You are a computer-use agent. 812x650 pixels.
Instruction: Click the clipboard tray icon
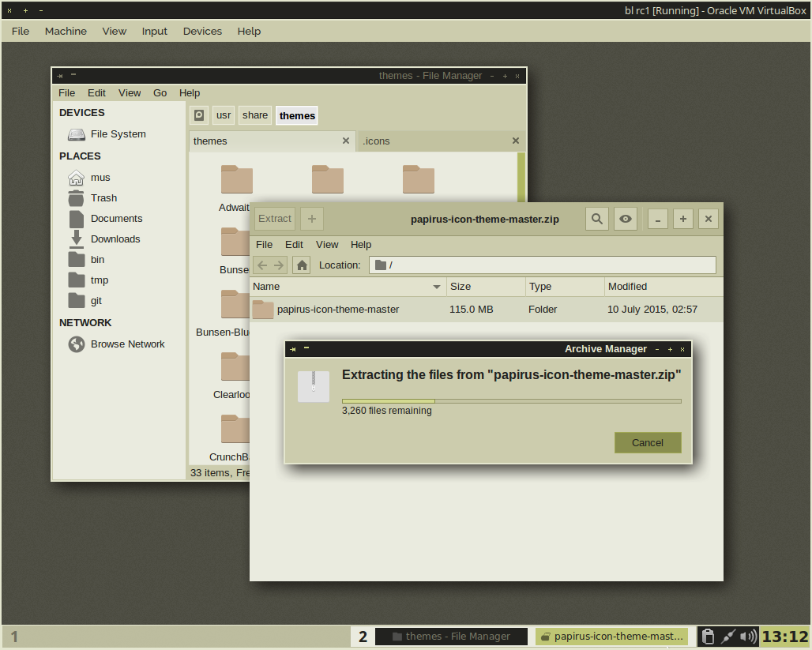coord(708,637)
